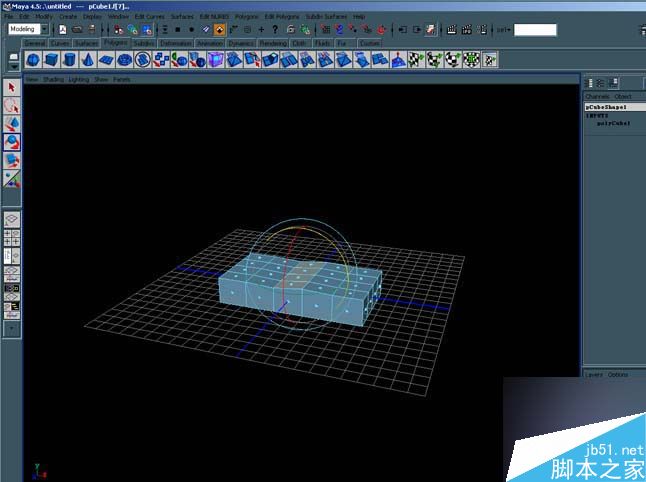Toggle select by component type mode
This screenshot has height=482, width=646.
(147, 29)
